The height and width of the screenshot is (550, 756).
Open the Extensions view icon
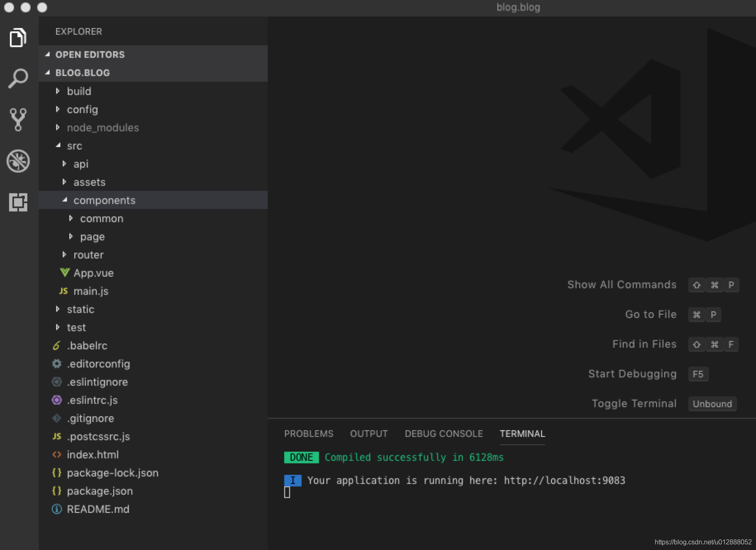(18, 202)
